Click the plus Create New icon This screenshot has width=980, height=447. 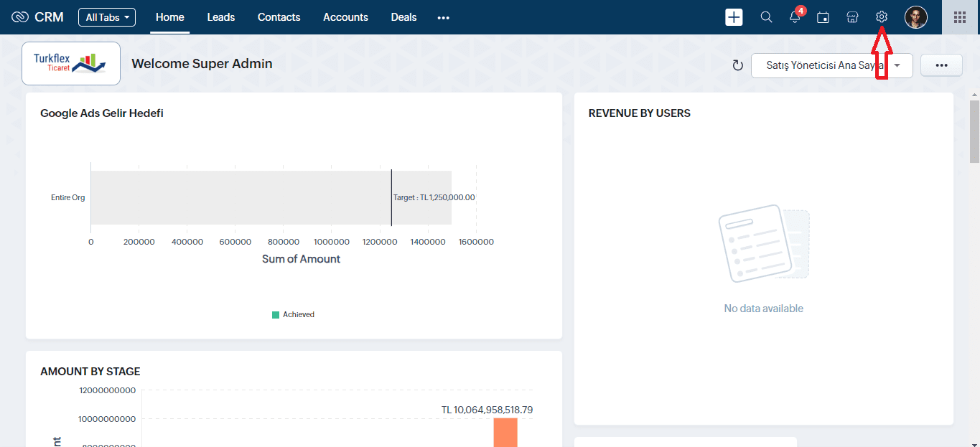pyautogui.click(x=734, y=17)
